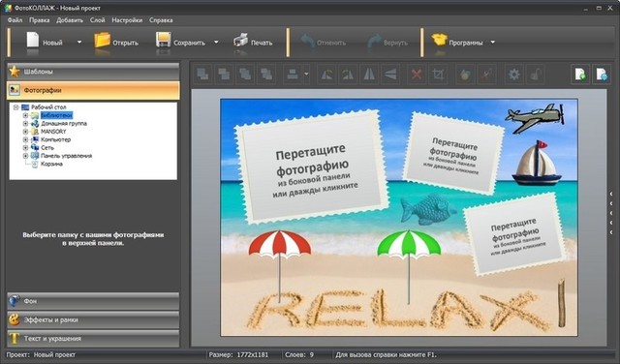Collapse the Рабочий стол tree node
Image resolution: width=620 pixels, height=364 pixels.
click(x=16, y=107)
